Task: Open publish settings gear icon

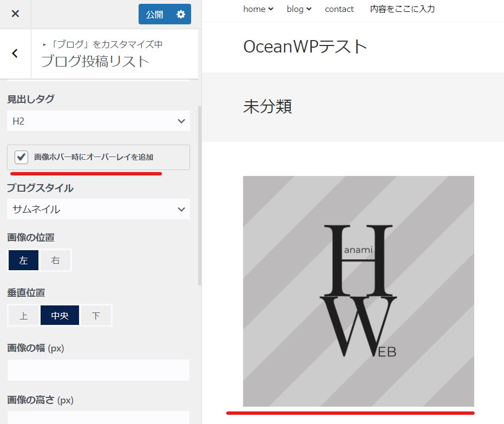Action: coord(181,14)
